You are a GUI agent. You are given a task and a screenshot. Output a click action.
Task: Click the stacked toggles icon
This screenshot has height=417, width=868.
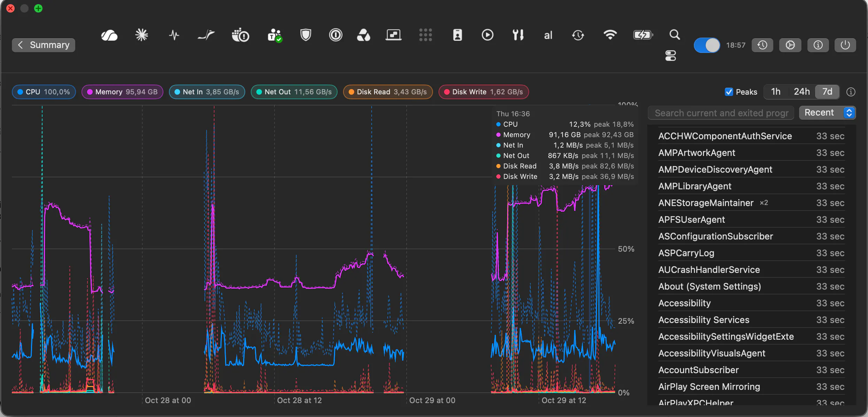[671, 56]
